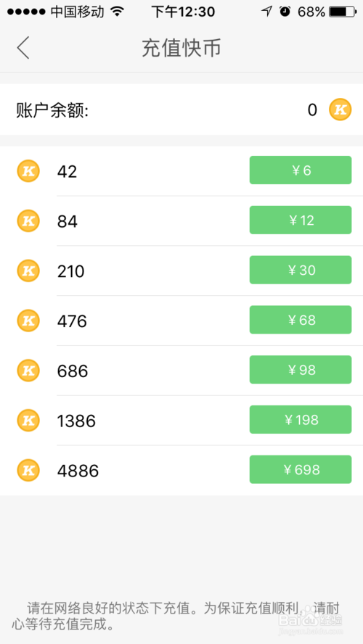Select the ¥198 recharge option
The image size is (363, 644).
(301, 419)
